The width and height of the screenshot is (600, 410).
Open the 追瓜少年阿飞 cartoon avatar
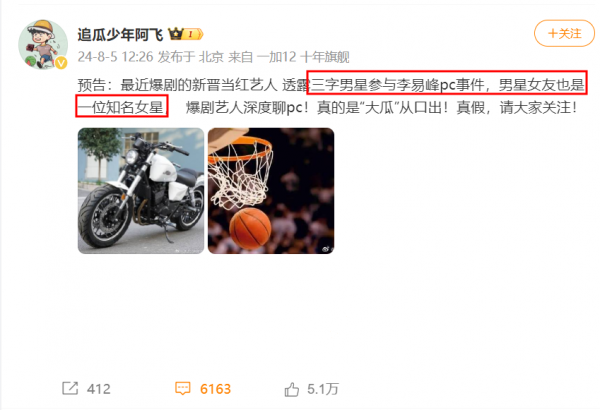click(43, 44)
